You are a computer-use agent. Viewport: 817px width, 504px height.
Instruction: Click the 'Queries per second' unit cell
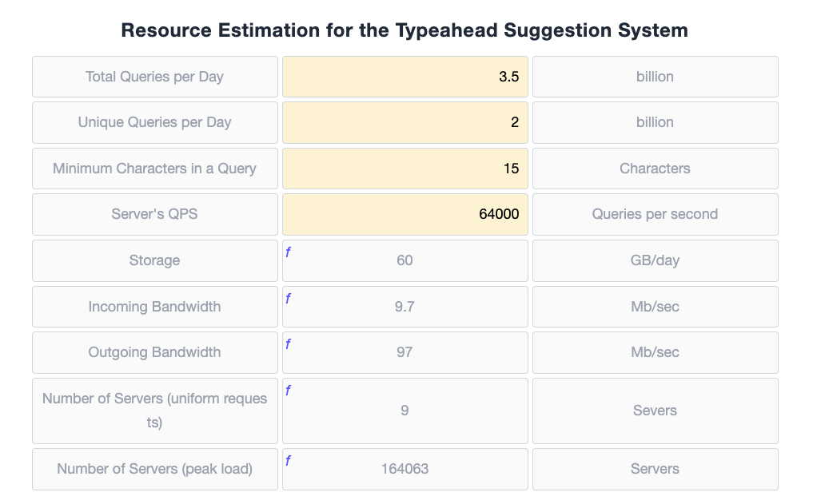click(655, 214)
